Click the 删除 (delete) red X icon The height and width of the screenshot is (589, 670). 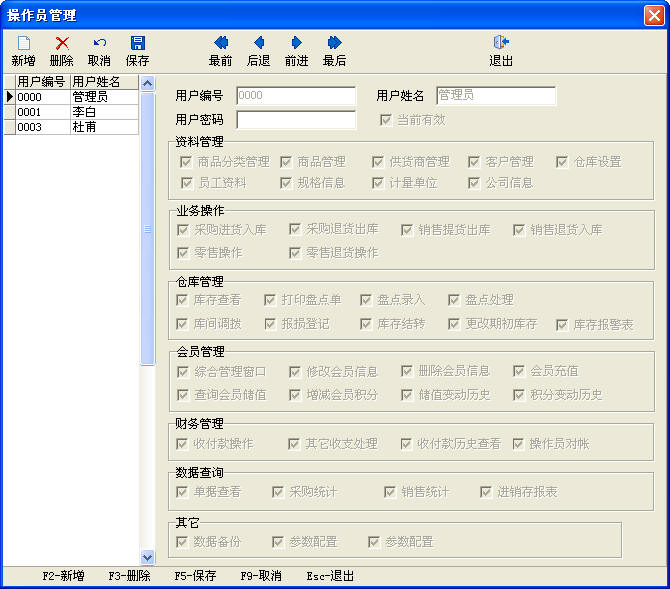[x=62, y=43]
